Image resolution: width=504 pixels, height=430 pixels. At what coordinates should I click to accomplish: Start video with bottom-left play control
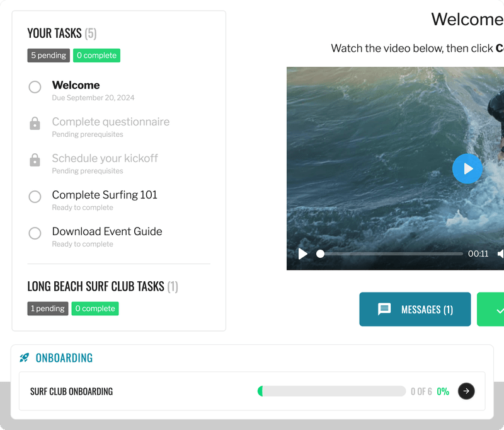[x=302, y=253]
